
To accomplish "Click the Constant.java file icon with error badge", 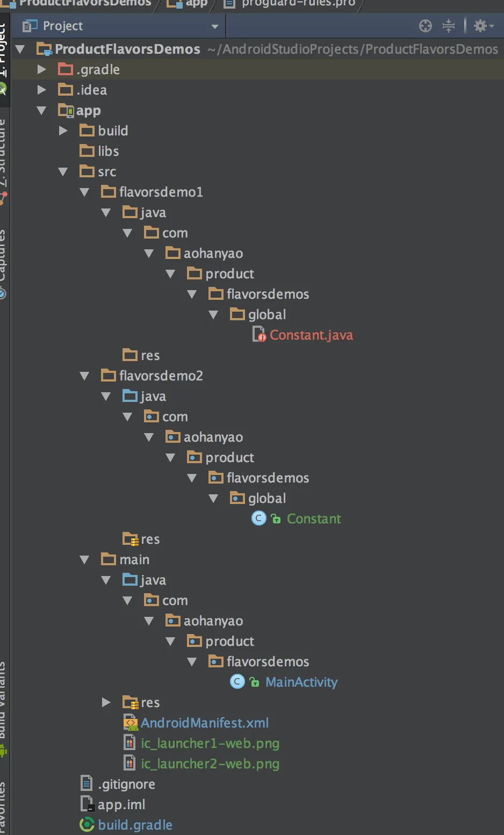I will pyautogui.click(x=260, y=335).
